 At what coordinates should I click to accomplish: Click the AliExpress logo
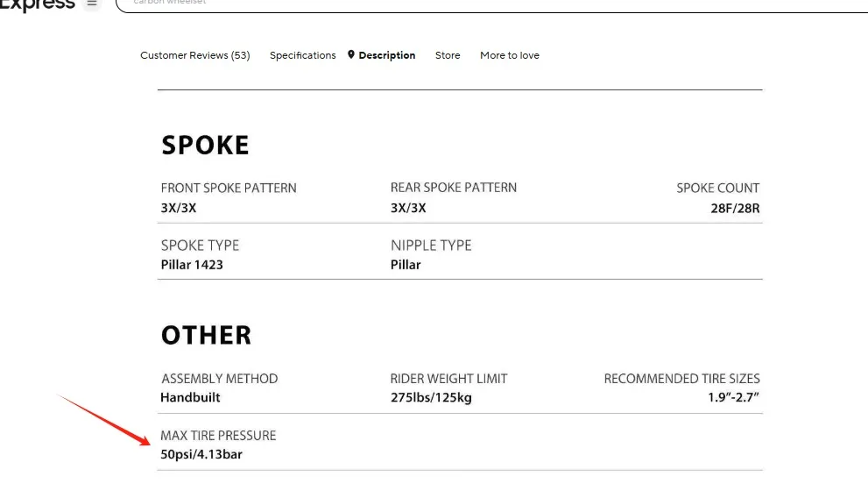(37, 4)
